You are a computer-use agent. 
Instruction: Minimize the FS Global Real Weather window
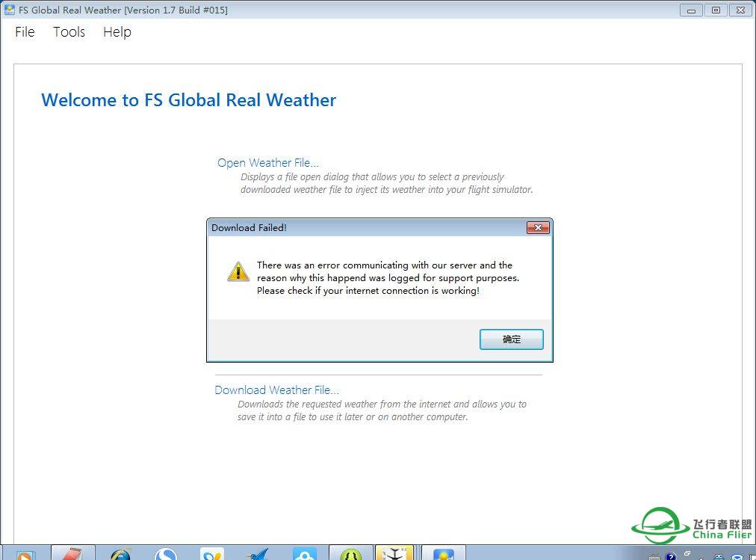tap(691, 10)
